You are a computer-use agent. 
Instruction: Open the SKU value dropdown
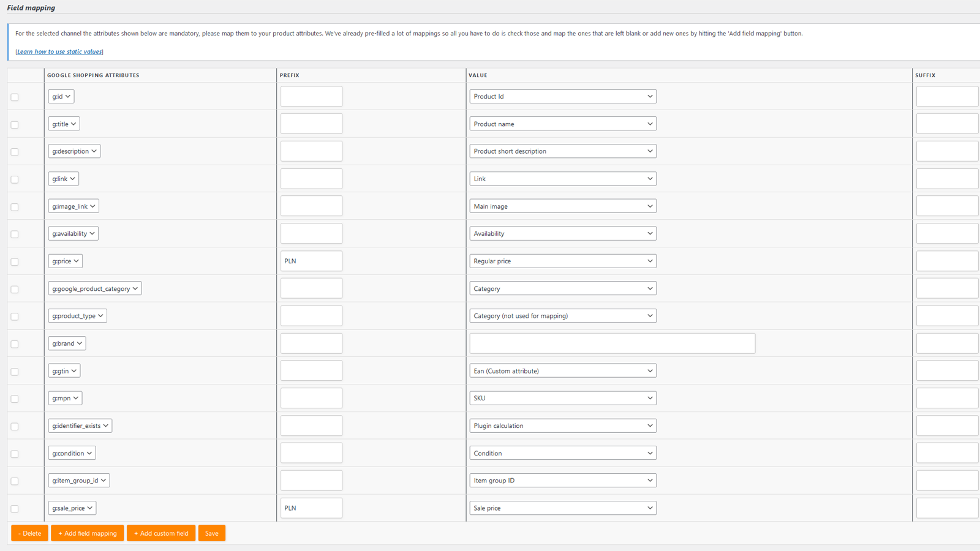[563, 398]
